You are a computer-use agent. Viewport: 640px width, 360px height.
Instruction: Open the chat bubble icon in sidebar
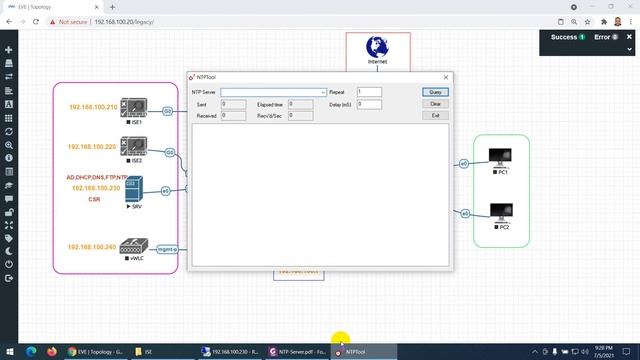tap(9, 199)
